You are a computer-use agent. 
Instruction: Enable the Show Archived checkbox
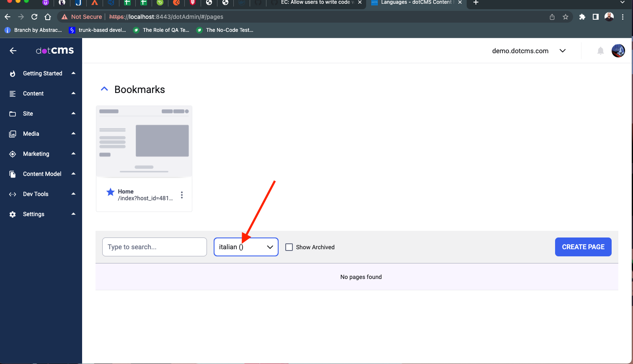pos(289,247)
